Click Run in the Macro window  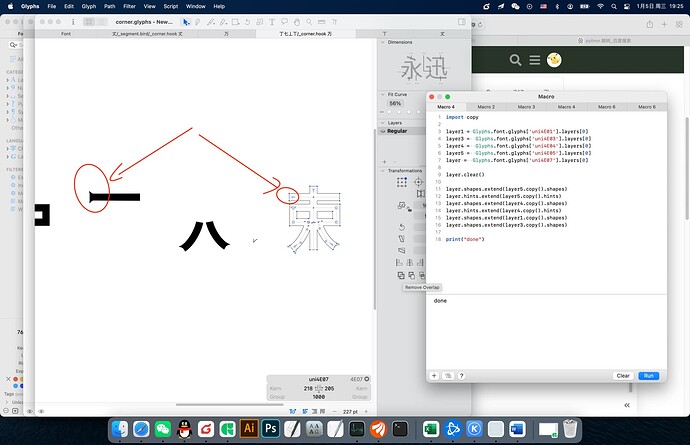[649, 376]
